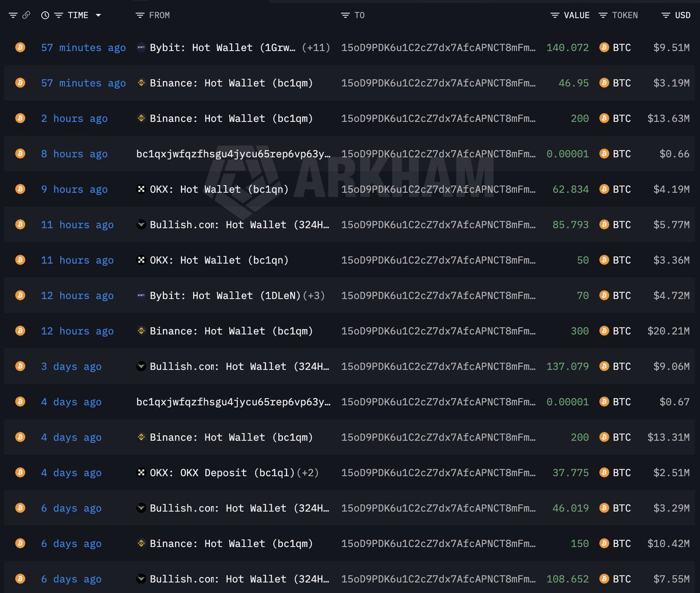The image size is (700, 593).
Task: Click the TOKEN column header
Action: [625, 15]
